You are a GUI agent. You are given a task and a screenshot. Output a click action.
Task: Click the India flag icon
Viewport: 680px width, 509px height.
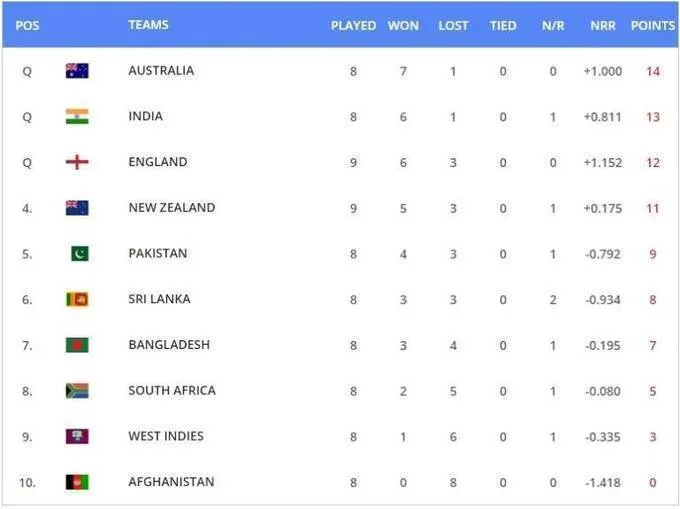point(77,116)
